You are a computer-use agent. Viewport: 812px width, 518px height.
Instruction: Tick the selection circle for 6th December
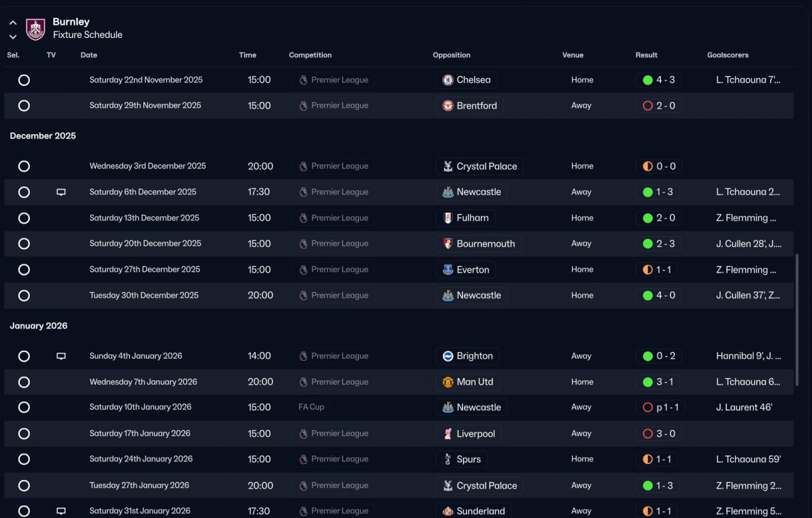pyautogui.click(x=24, y=192)
